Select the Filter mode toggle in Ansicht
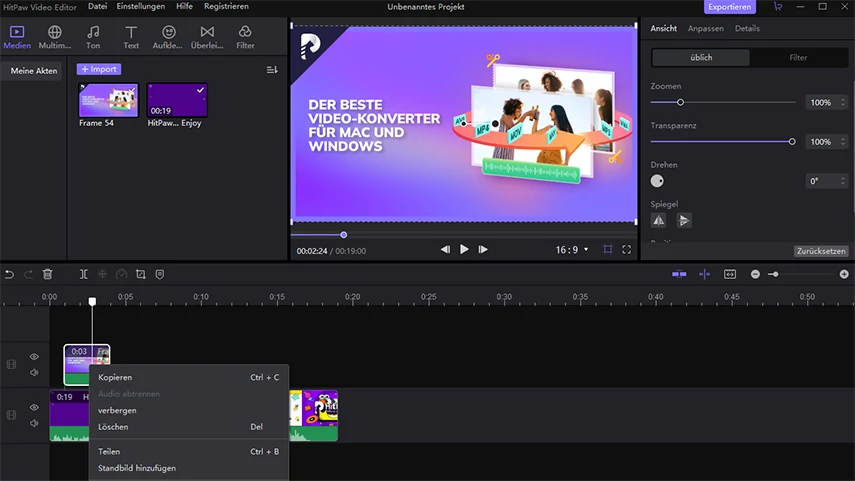 pyautogui.click(x=798, y=57)
